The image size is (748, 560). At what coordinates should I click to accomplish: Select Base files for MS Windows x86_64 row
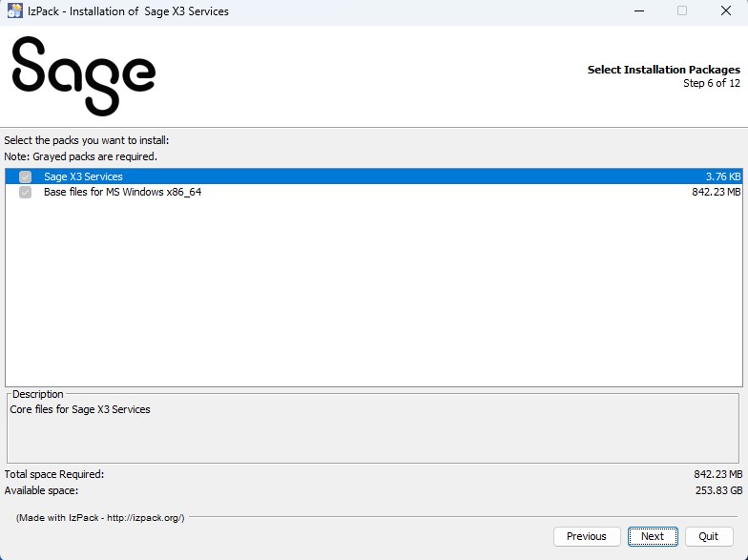[x=374, y=192]
